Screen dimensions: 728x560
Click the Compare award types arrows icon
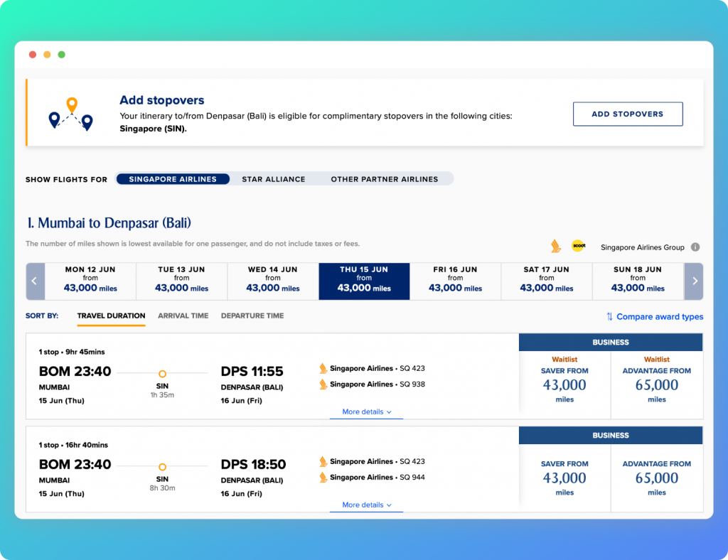tap(609, 316)
